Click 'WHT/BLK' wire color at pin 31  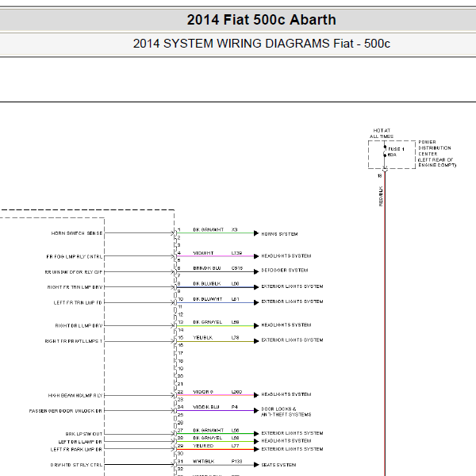click(203, 462)
